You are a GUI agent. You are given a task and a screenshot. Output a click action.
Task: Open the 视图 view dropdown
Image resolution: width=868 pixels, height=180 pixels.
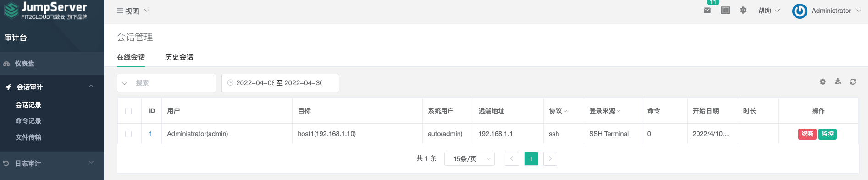[133, 11]
